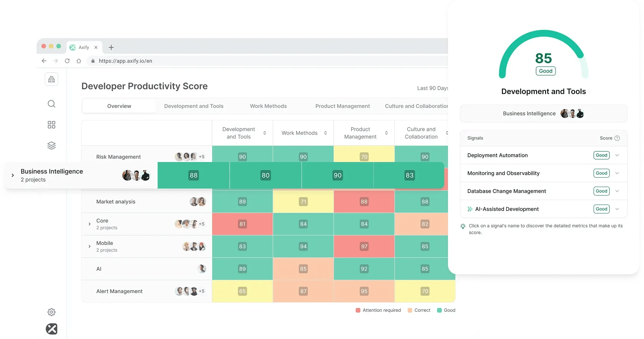Screen dimensions: 644x339
Task: Expand the Deployment Automation signal details
Action: 618,155
